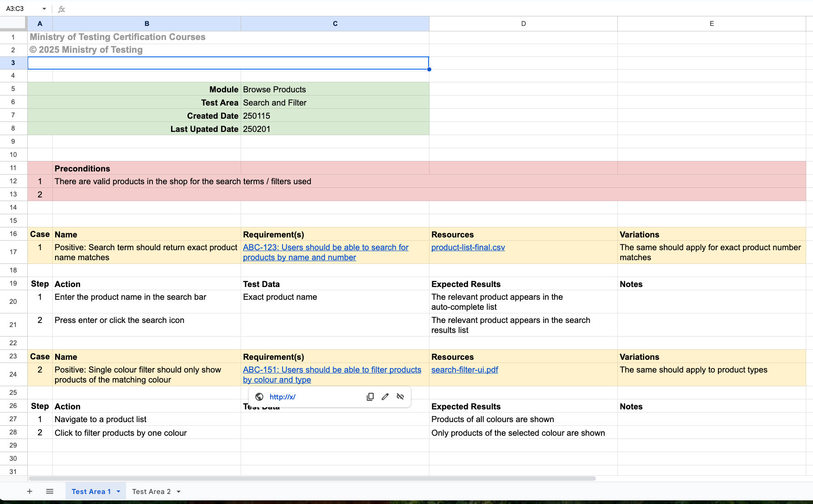813x504 pixels.
Task: Select the Created Date value 250115
Action: [x=335, y=116]
